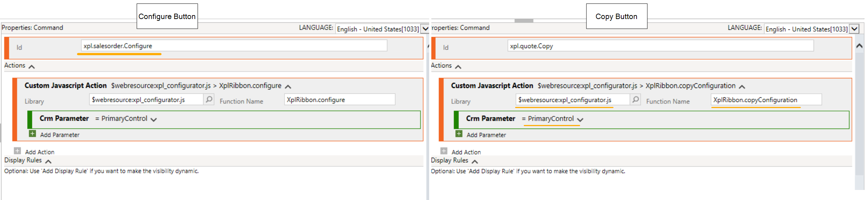Screen dimensions: 868x200
Task: Click the library lookup icon in Configure panel
Action: pyautogui.click(x=209, y=99)
